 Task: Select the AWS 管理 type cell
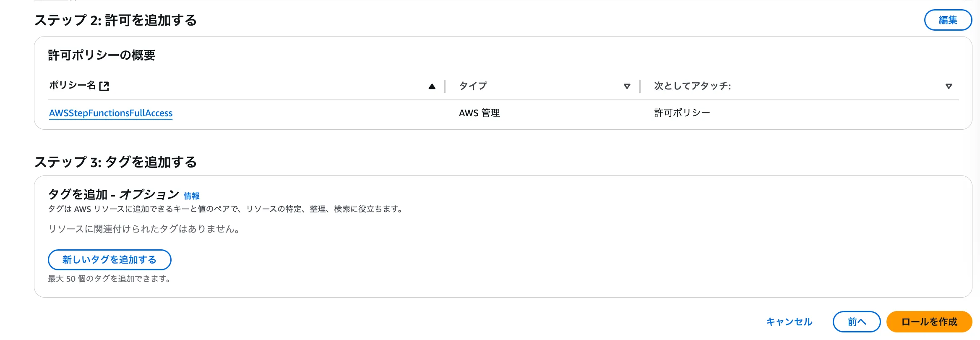pos(479,113)
